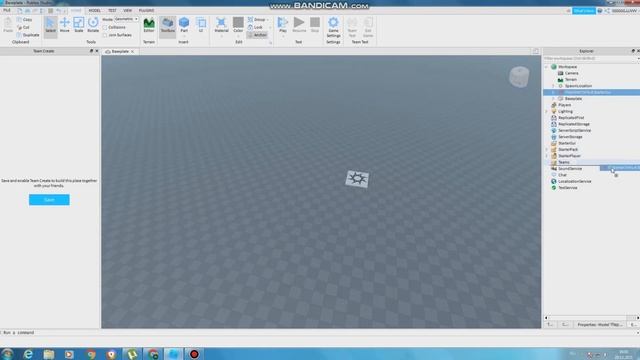The image size is (640, 360).
Task: Switch to the MODEL ribbon tab
Action: click(x=94, y=11)
